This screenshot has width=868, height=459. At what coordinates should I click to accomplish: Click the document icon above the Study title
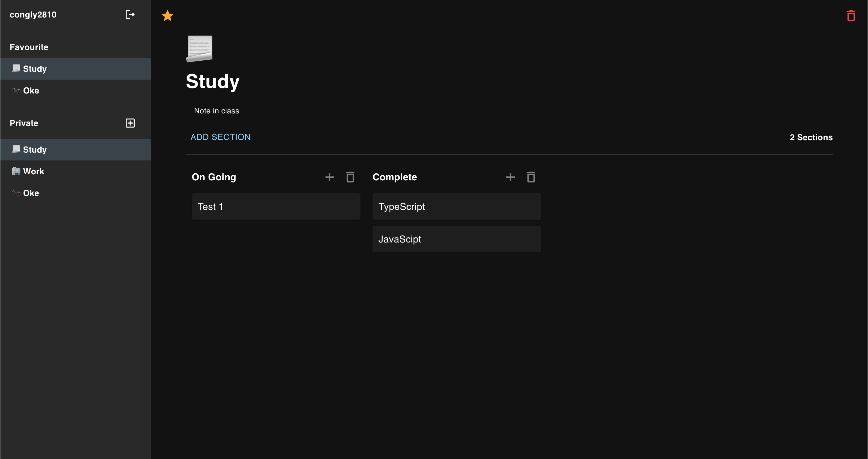pyautogui.click(x=199, y=49)
